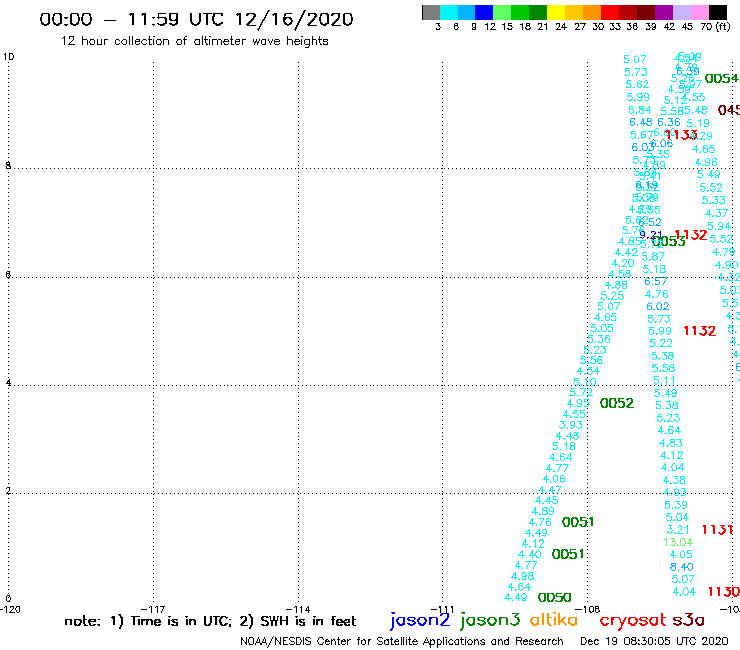This screenshot has width=740, height=650.
Task: Click the 5.94 wave height value
Action: pyautogui.click(x=719, y=226)
